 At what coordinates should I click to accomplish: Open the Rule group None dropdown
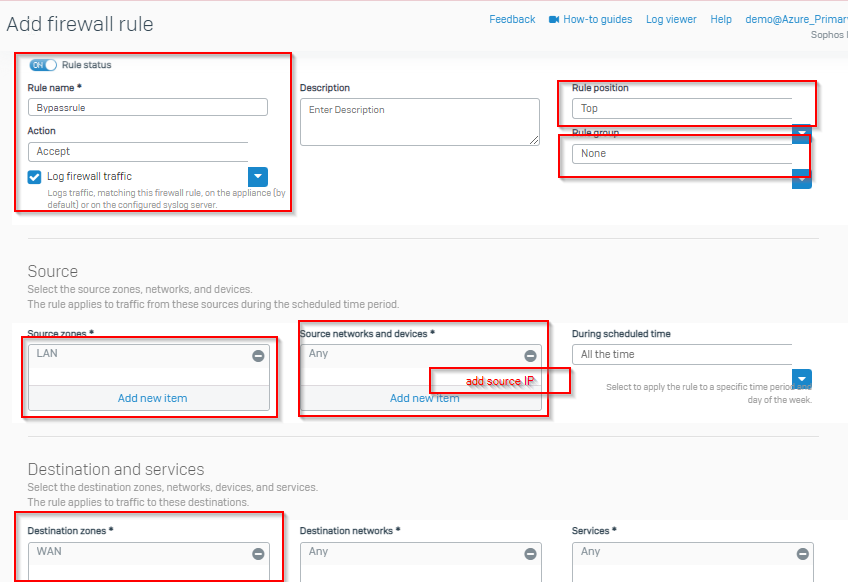click(801, 179)
